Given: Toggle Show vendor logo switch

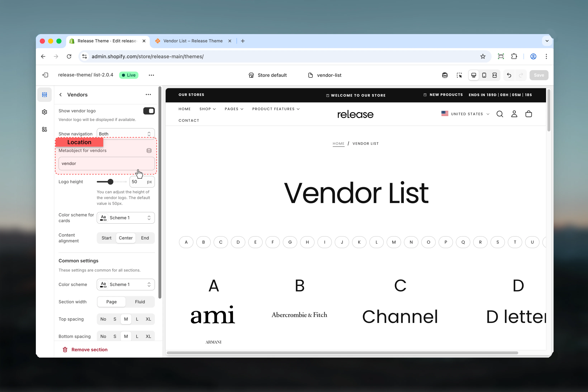Looking at the screenshot, I should (149, 111).
